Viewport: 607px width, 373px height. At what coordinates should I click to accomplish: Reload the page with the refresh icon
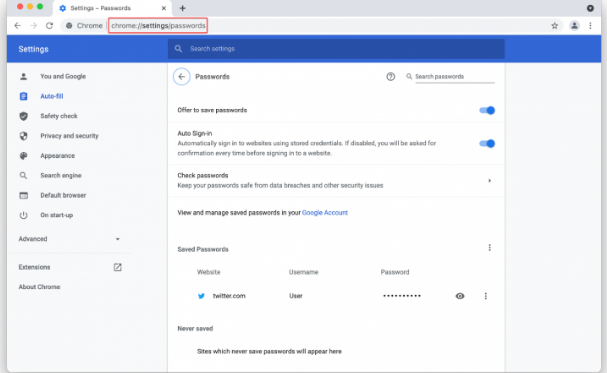click(50, 26)
